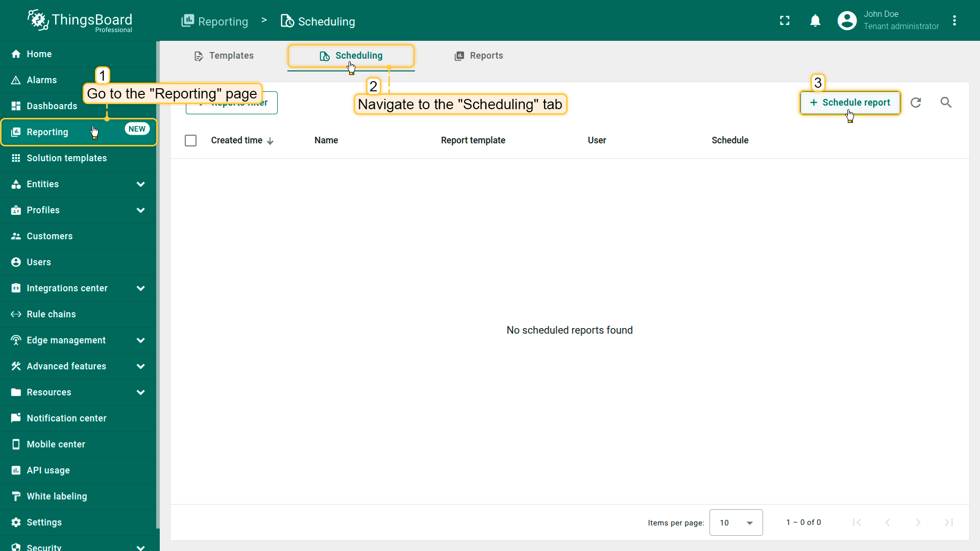Go to Notification center
980x551 pixels.
66,418
